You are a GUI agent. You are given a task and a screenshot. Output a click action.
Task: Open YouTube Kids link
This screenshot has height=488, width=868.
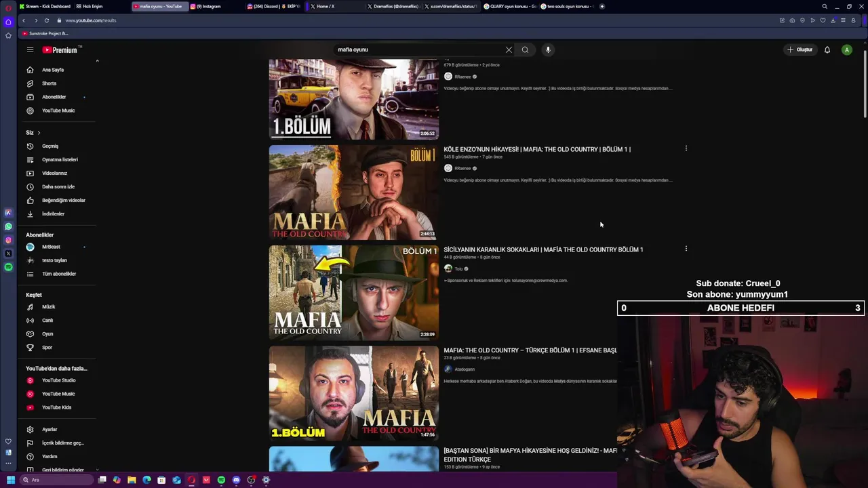tap(58, 407)
